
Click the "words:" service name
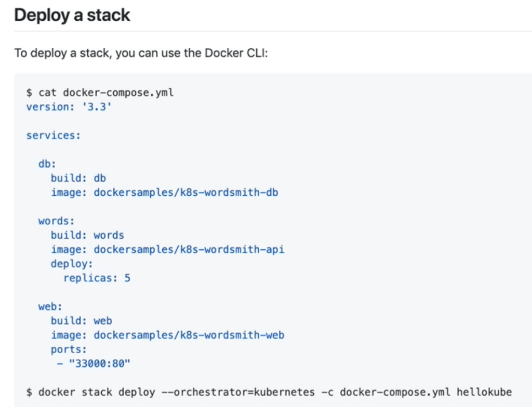tap(56, 221)
